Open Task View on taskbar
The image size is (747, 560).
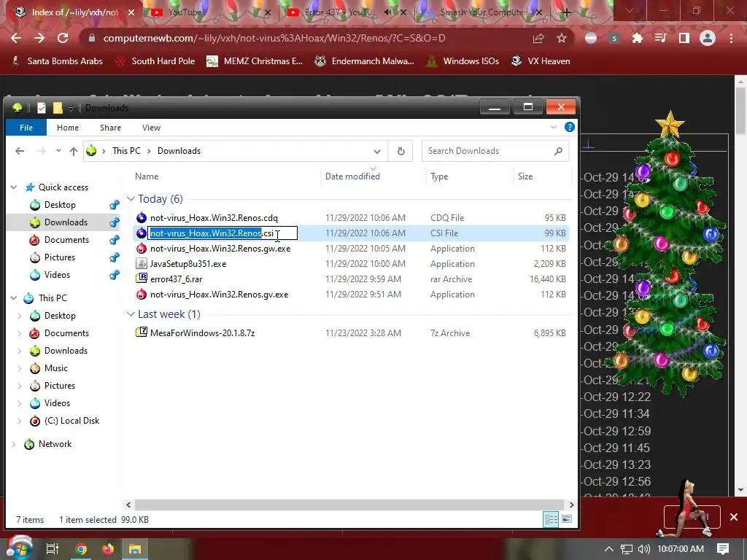pyautogui.click(x=52, y=549)
